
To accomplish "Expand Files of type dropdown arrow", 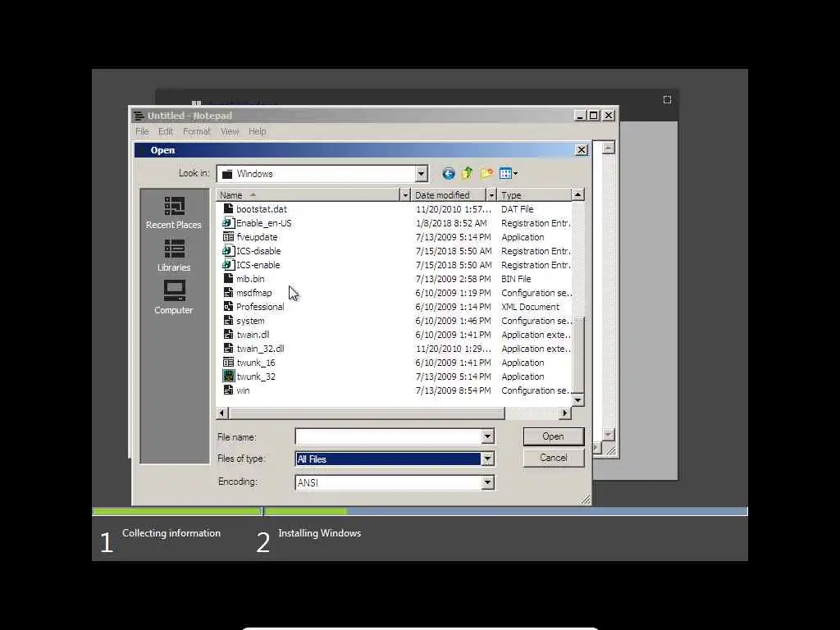I will click(x=487, y=459).
